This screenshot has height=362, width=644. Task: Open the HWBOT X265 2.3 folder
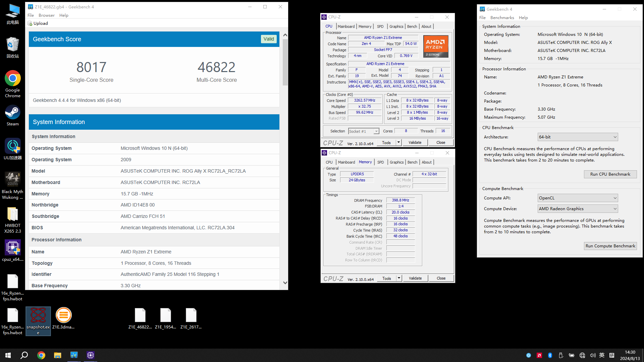(x=13, y=220)
